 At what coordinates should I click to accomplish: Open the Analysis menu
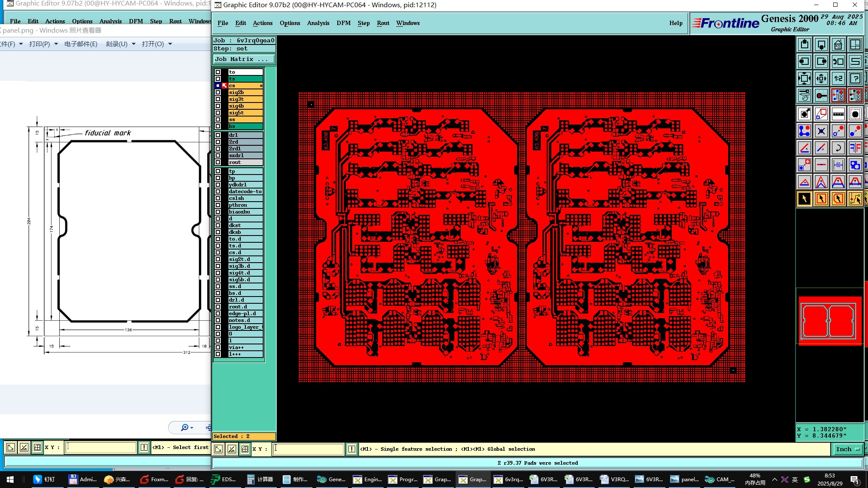tap(318, 23)
